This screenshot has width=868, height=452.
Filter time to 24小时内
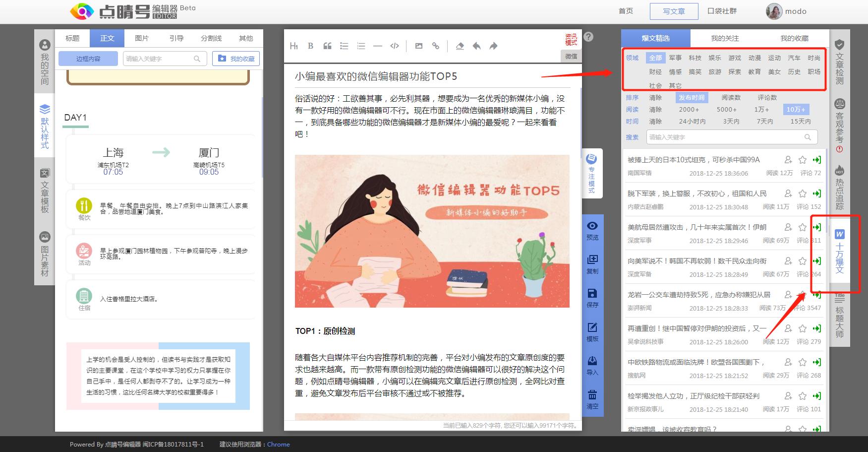(x=693, y=122)
